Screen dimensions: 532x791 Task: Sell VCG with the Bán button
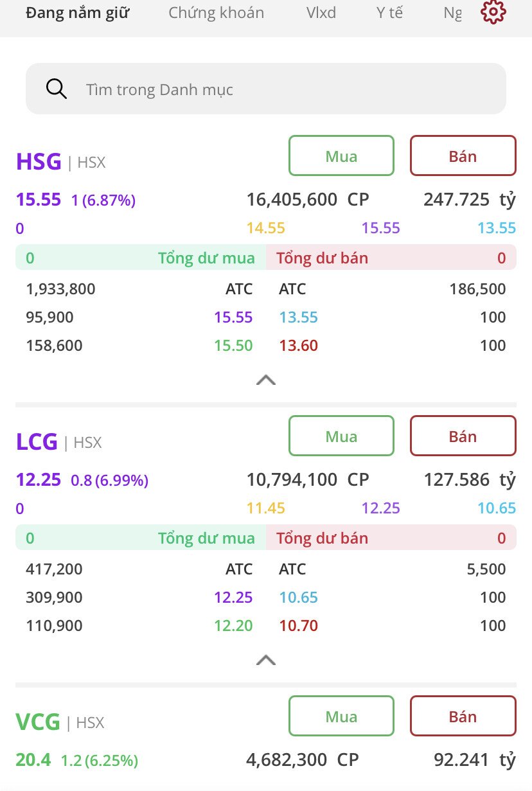click(463, 716)
